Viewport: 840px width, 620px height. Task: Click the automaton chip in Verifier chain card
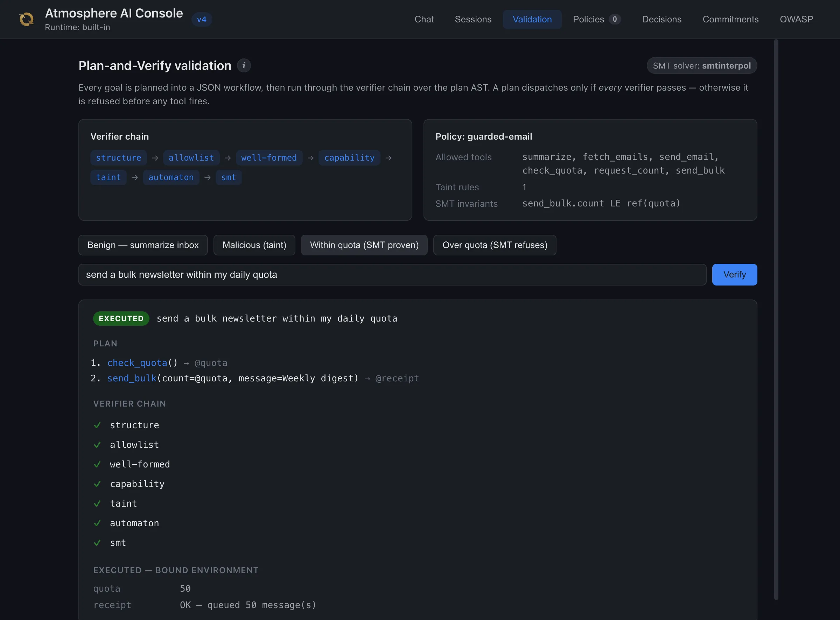pyautogui.click(x=171, y=177)
